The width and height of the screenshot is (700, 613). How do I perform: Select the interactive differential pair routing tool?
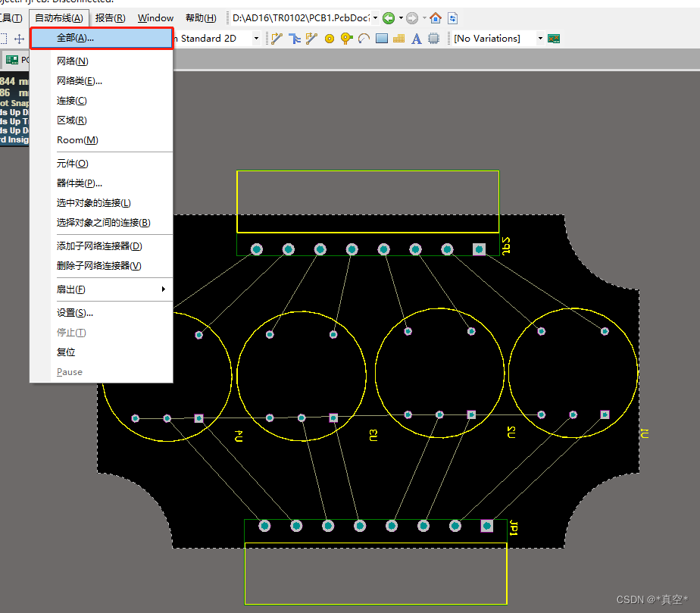pos(311,39)
